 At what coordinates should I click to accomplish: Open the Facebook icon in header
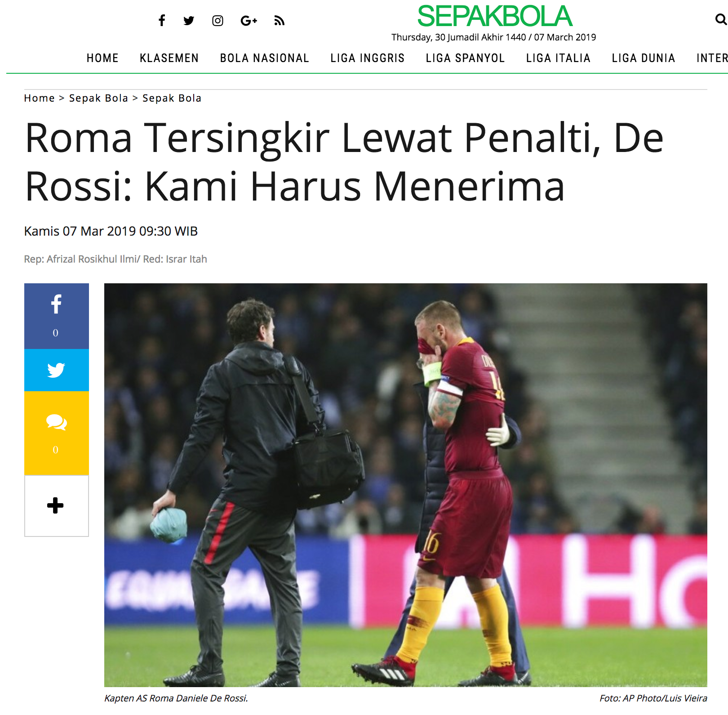pyautogui.click(x=162, y=20)
